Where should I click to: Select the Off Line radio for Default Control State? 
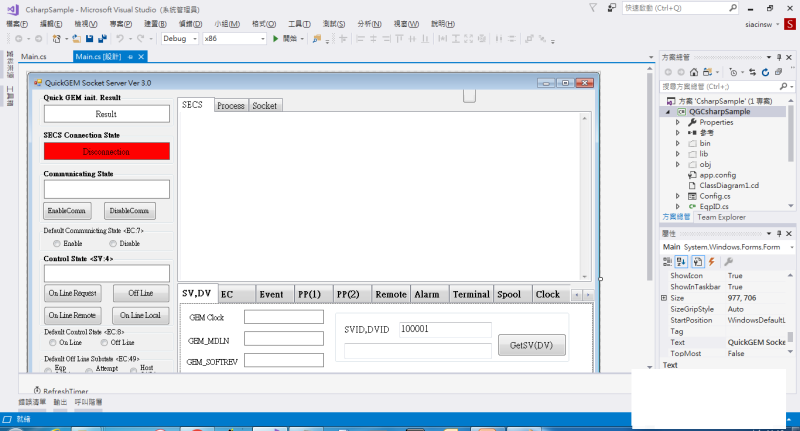point(104,342)
